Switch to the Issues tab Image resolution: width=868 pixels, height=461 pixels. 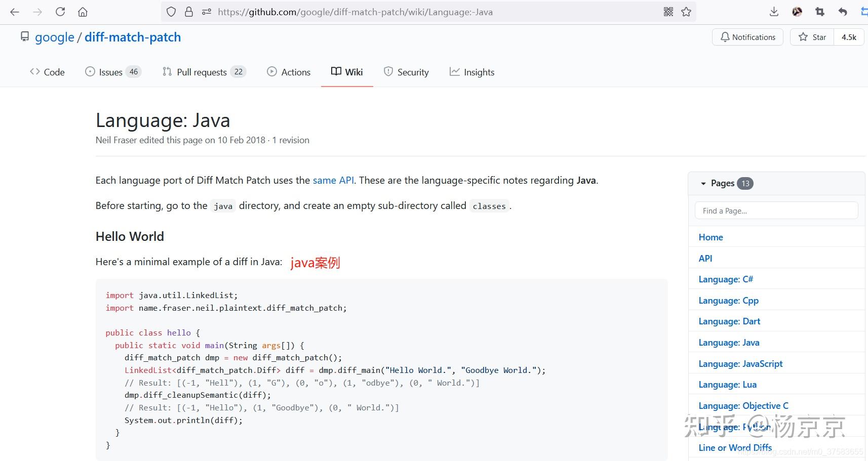tap(110, 72)
